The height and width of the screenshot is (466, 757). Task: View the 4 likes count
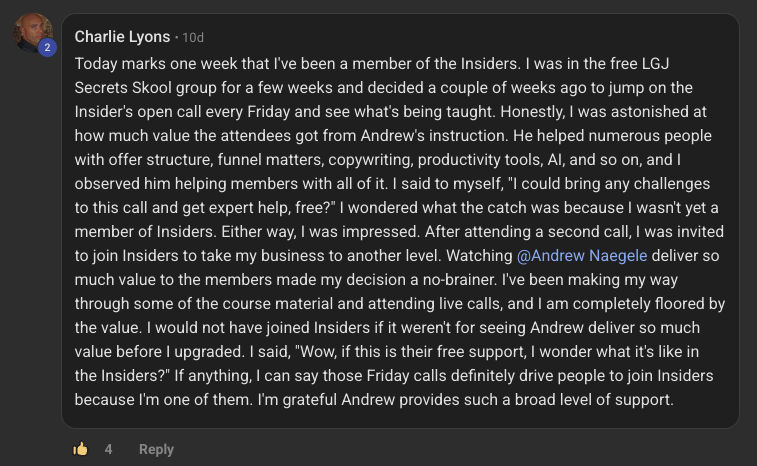point(108,449)
